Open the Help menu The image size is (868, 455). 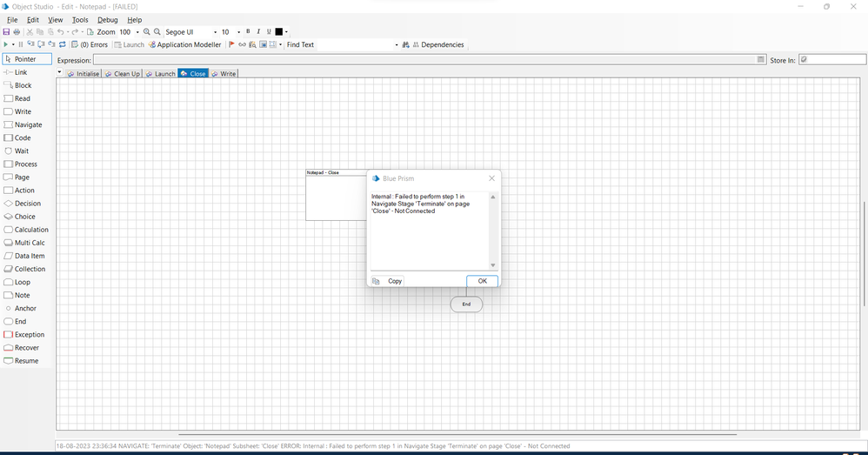[x=135, y=20]
